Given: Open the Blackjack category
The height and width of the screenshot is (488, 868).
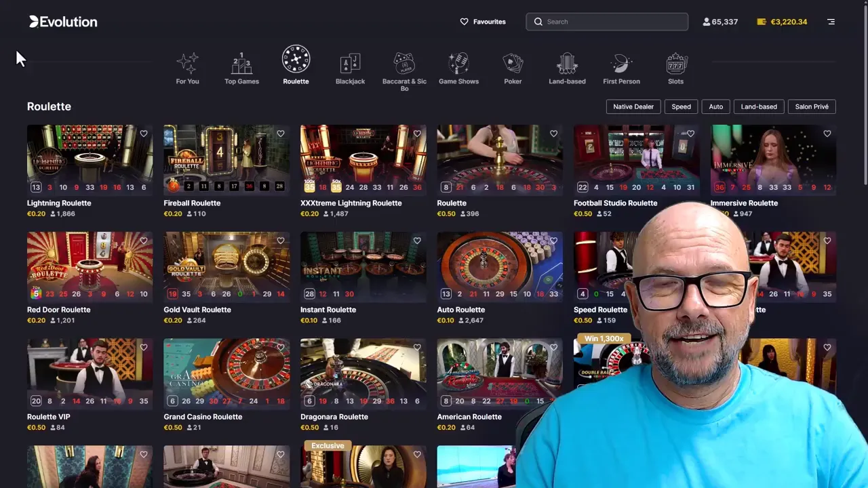Looking at the screenshot, I should [x=350, y=69].
